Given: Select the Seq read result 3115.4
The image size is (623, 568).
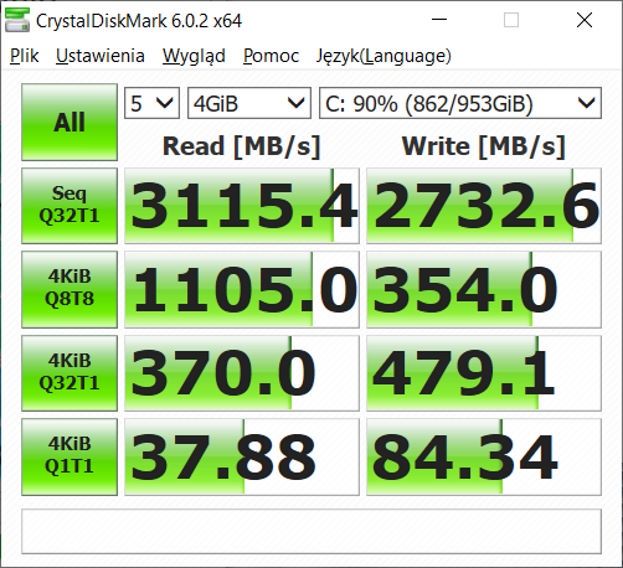Looking at the screenshot, I should [x=242, y=206].
